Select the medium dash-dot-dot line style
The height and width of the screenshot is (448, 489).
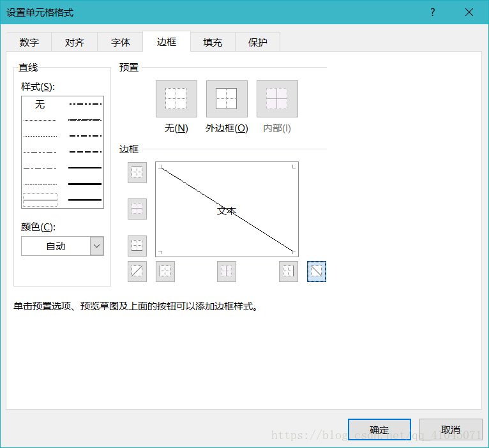(85, 104)
